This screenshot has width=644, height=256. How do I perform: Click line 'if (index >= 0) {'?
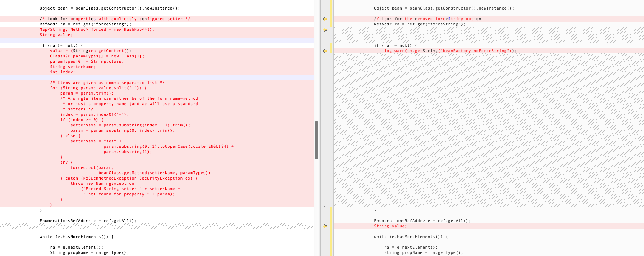[82, 120]
